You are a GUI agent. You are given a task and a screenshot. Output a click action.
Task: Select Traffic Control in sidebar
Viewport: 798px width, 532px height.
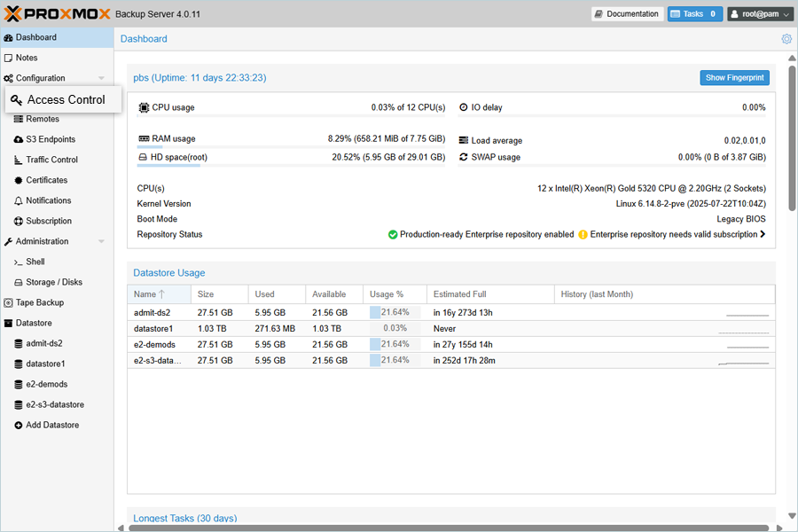[x=51, y=160]
